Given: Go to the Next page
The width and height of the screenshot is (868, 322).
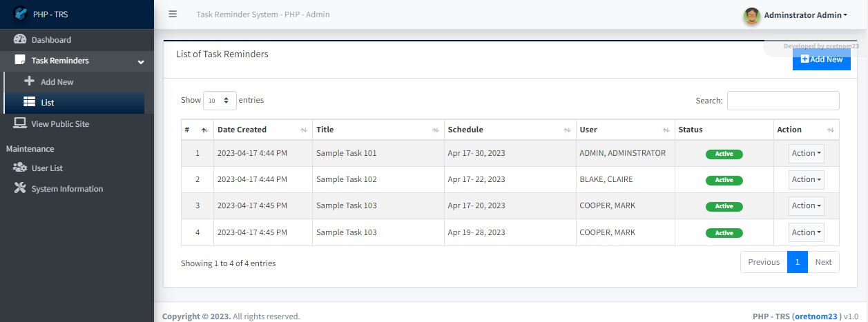Looking at the screenshot, I should [x=823, y=262].
